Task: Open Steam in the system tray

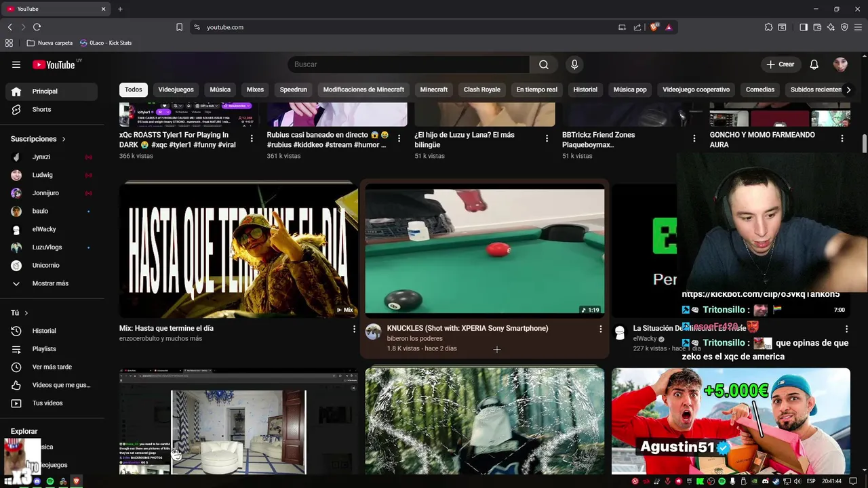Action: click(x=776, y=481)
